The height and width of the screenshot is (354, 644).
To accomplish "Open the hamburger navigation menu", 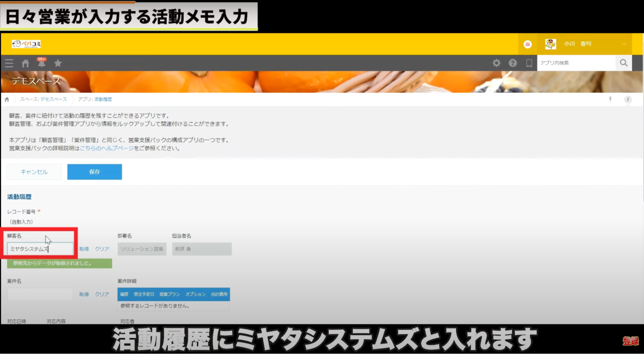I will tap(9, 63).
